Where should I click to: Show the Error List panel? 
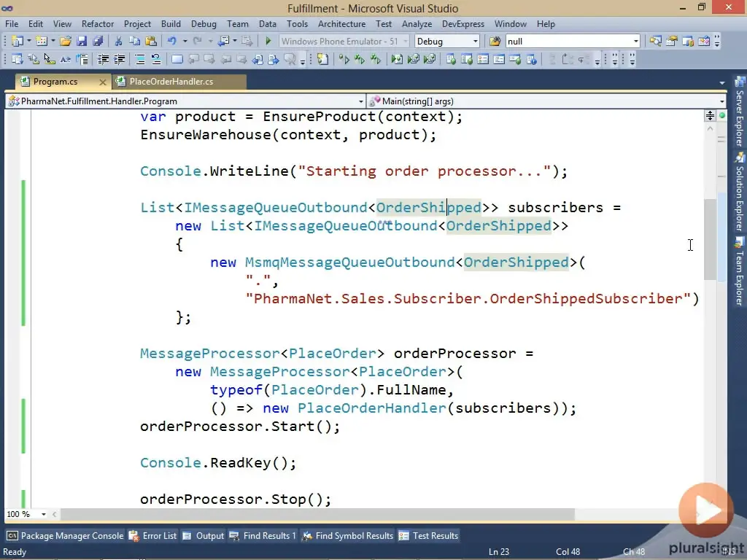[153, 536]
